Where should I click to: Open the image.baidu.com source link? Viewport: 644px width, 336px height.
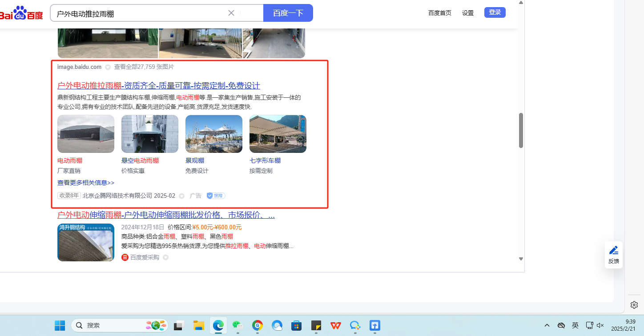pos(79,67)
